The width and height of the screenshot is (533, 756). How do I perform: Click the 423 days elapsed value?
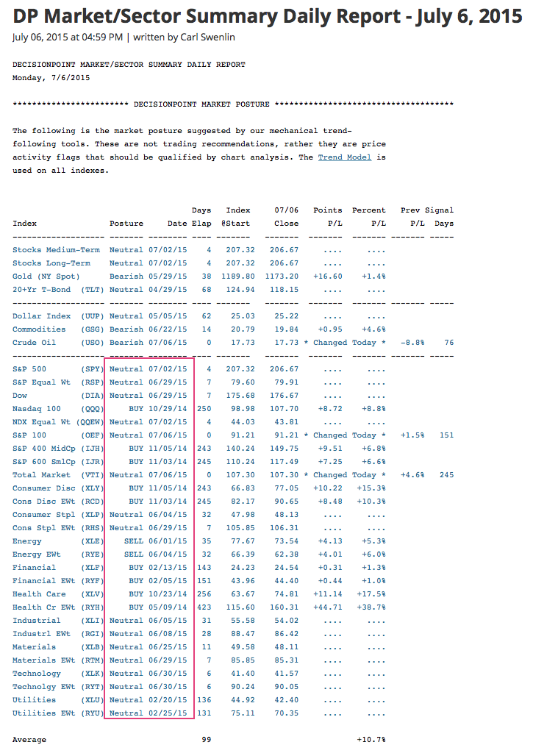(x=204, y=608)
